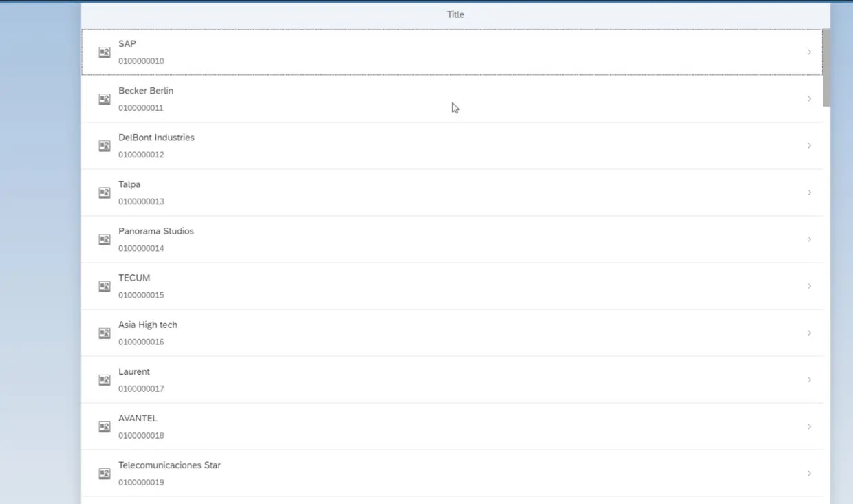The image size is (853, 504).
Task: Navigate into TECUM using its chevron arrow
Action: (x=809, y=286)
